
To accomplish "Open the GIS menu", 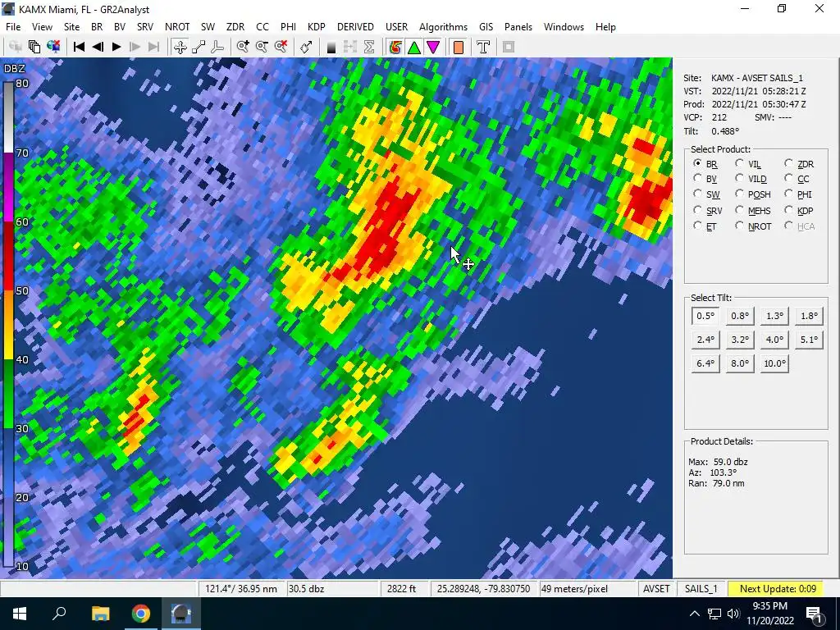I will coord(486,27).
